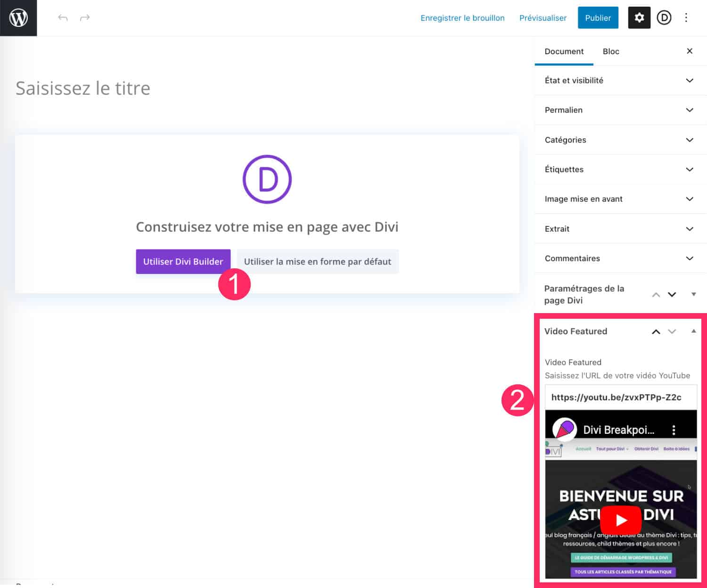Expand the Étiquettes section
The image size is (707, 588).
pyautogui.click(x=620, y=169)
